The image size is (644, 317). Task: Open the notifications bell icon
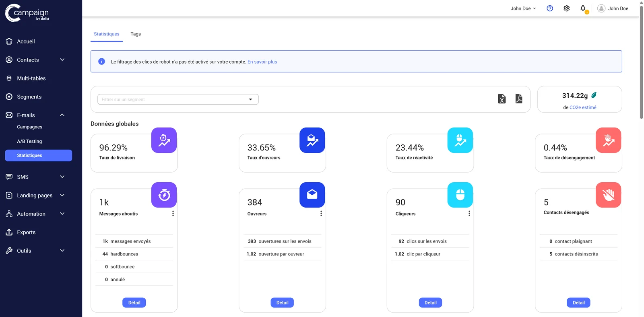point(583,8)
